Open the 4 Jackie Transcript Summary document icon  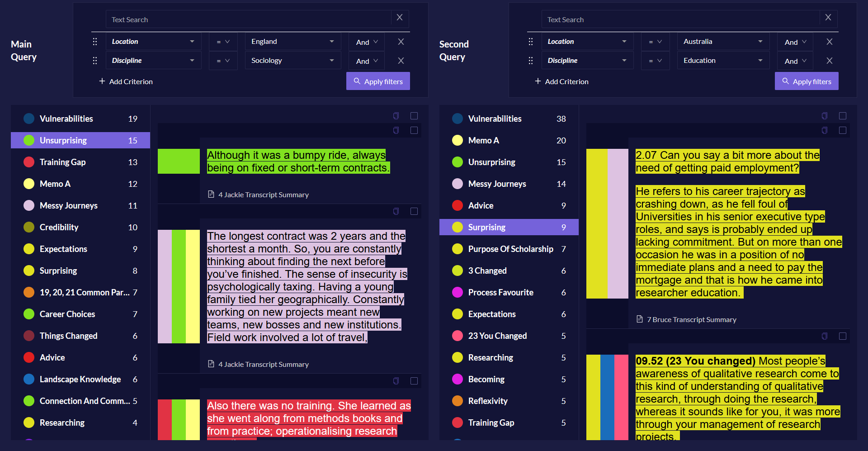coord(211,194)
